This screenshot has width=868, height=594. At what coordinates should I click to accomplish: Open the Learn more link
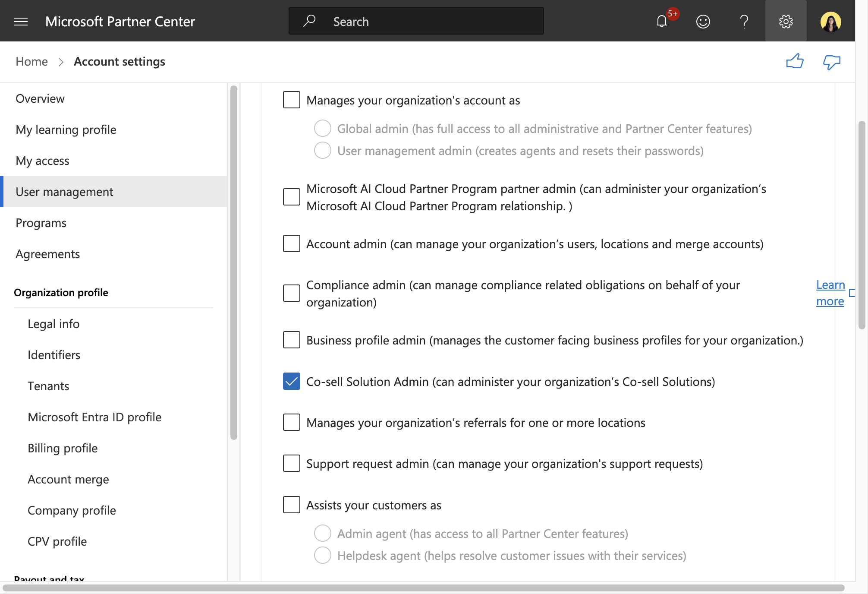click(x=830, y=293)
